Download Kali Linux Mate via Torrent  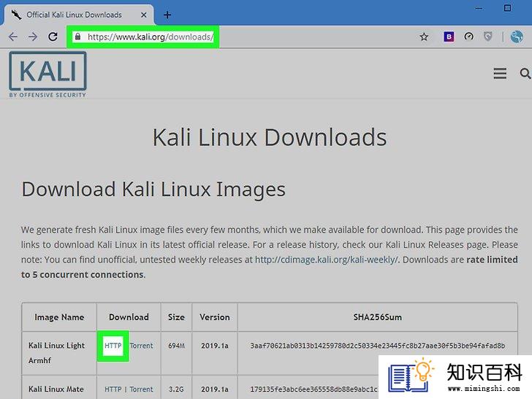[x=142, y=389]
